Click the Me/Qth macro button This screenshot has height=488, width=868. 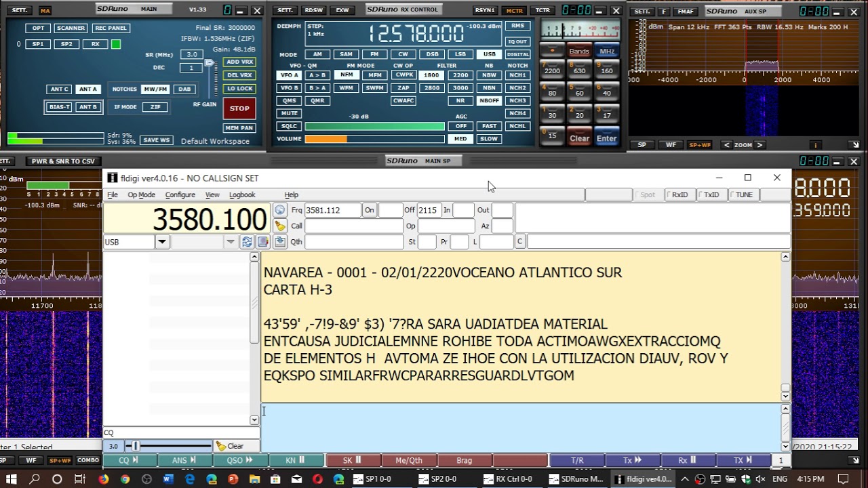coord(409,460)
